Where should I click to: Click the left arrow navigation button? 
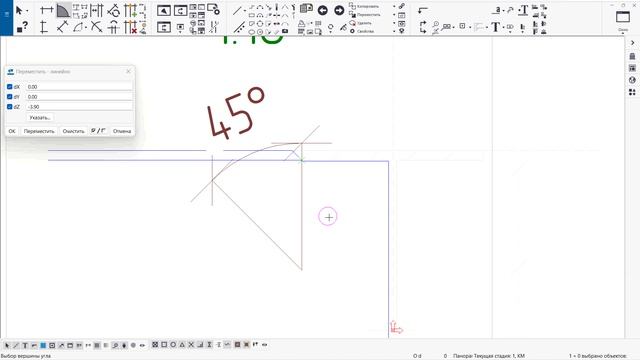click(322, 11)
